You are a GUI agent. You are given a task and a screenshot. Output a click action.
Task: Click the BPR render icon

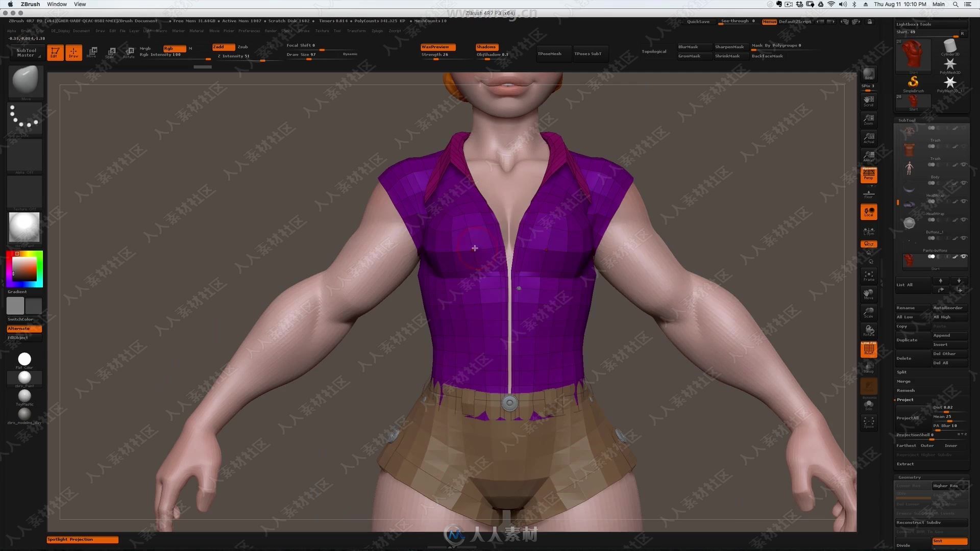(869, 74)
